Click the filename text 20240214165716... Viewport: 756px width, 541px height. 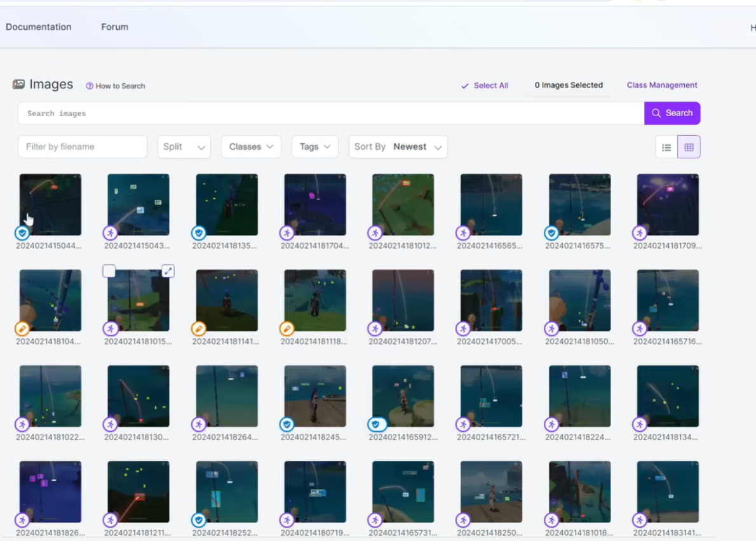tap(668, 342)
